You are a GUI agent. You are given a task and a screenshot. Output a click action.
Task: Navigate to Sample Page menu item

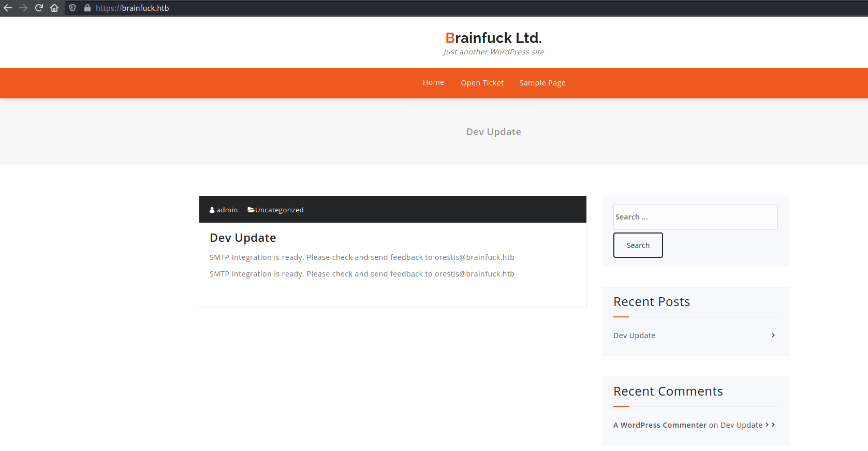tap(542, 83)
